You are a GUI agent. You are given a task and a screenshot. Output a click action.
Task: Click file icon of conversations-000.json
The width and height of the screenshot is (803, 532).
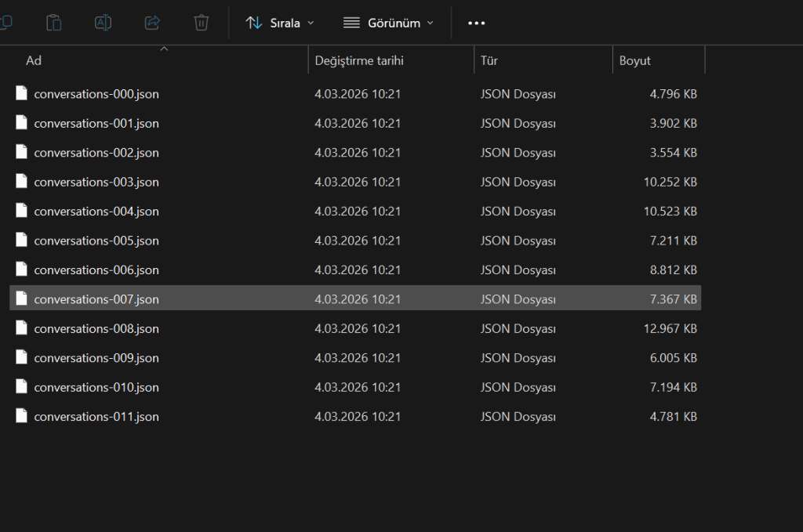point(21,93)
